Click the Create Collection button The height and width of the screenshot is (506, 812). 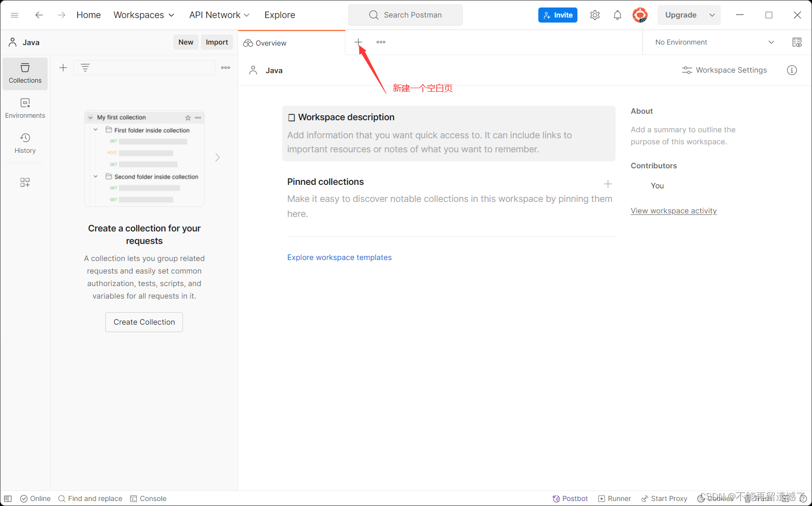pyautogui.click(x=144, y=322)
